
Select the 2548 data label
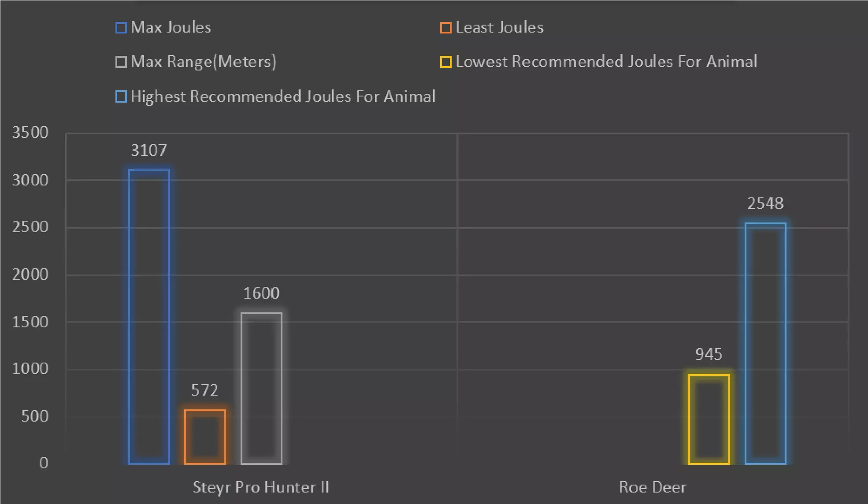click(x=765, y=204)
